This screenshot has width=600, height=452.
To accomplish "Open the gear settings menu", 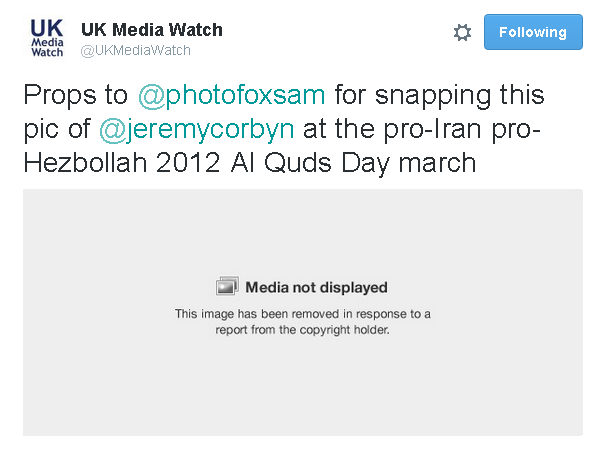I will (462, 32).
